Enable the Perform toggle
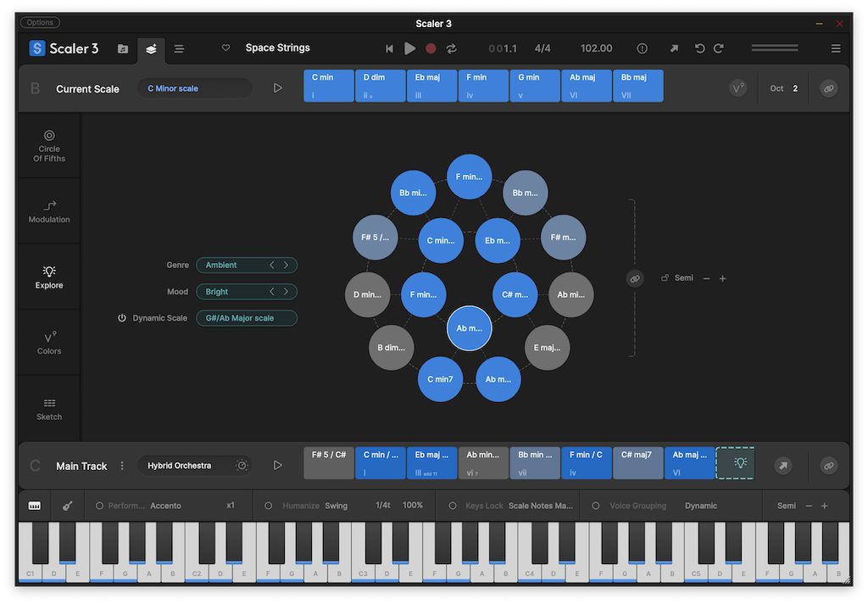 point(100,506)
